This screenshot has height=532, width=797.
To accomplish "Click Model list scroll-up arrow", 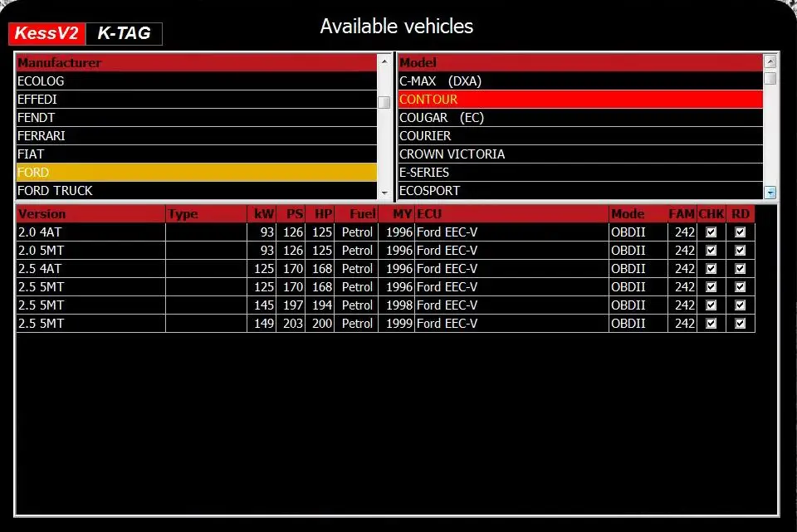I will tap(770, 62).
